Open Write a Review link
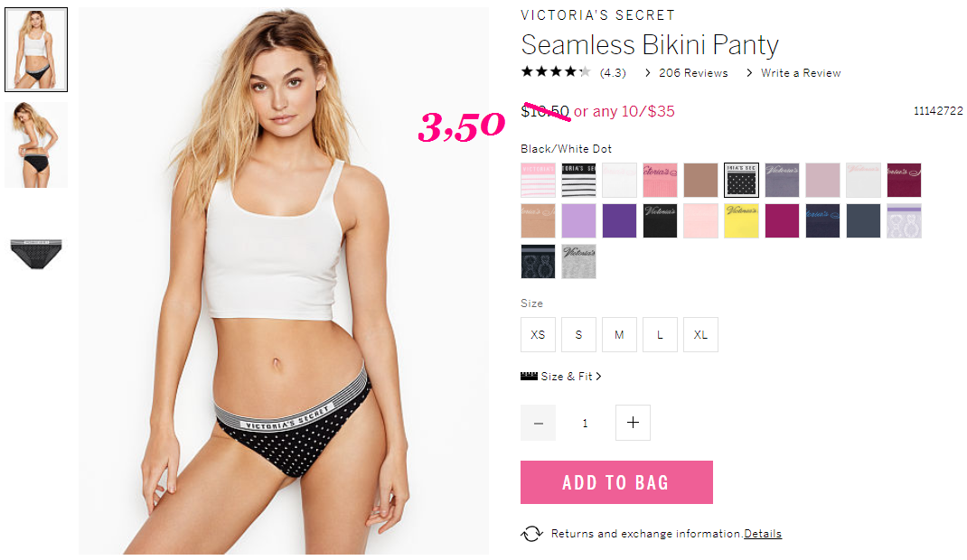 [x=801, y=72]
